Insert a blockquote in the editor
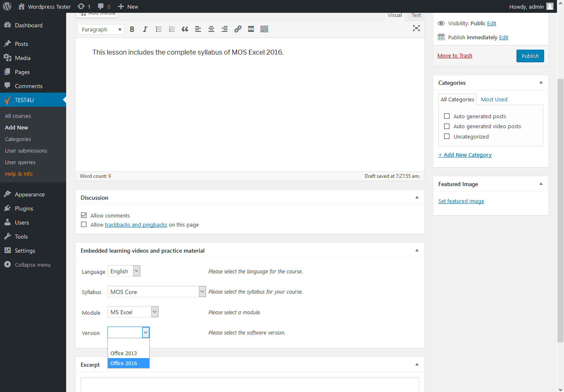The image size is (564, 392). pos(185,29)
